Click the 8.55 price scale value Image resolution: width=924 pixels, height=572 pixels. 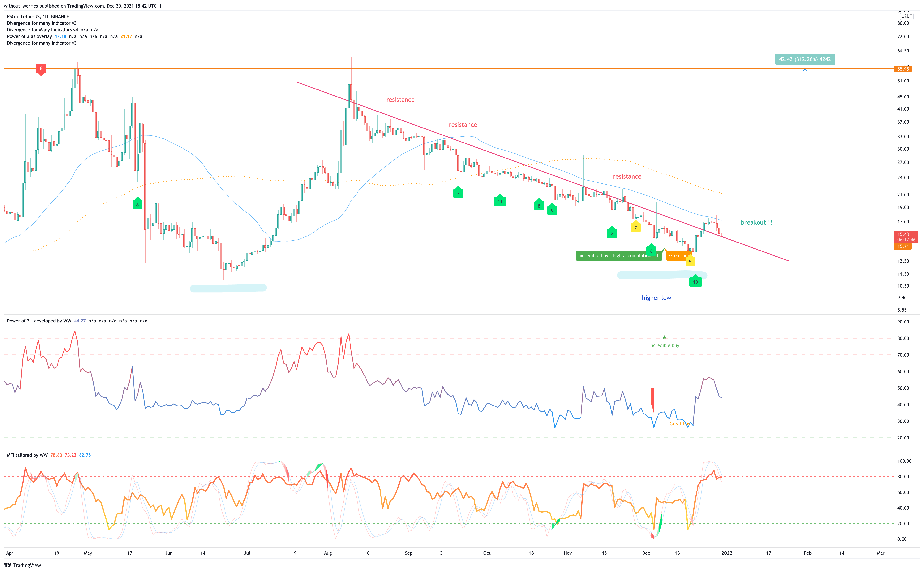coord(902,310)
